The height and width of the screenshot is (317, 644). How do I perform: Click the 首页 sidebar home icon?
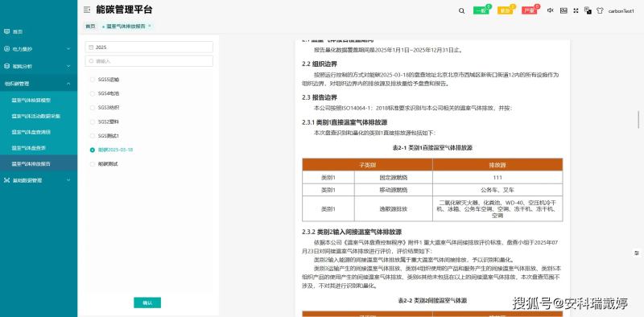tap(6, 31)
